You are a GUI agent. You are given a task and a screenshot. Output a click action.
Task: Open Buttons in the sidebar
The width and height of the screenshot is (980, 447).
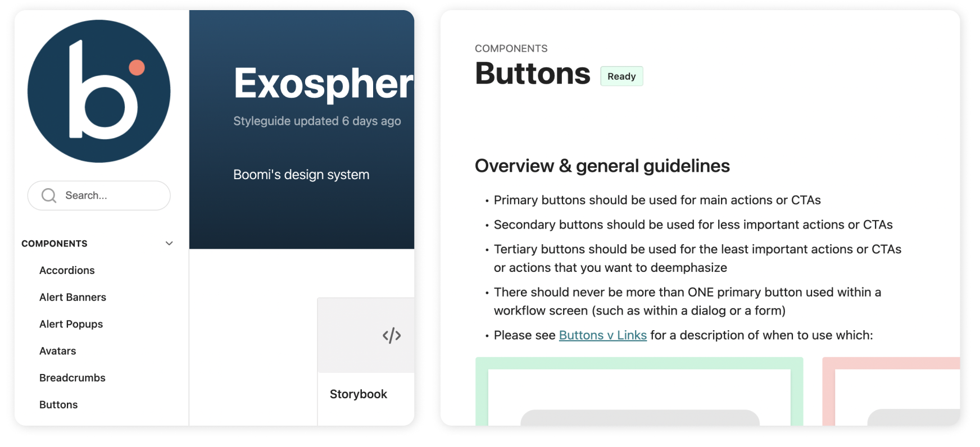[58, 405]
